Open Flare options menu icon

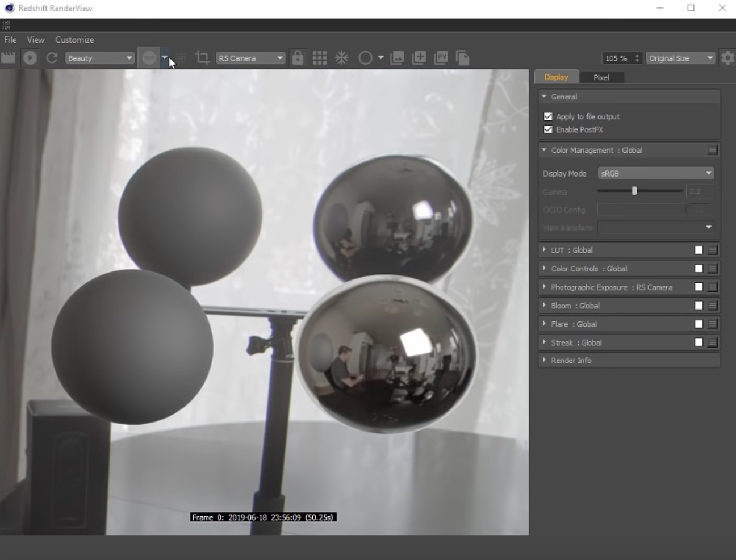(x=712, y=324)
